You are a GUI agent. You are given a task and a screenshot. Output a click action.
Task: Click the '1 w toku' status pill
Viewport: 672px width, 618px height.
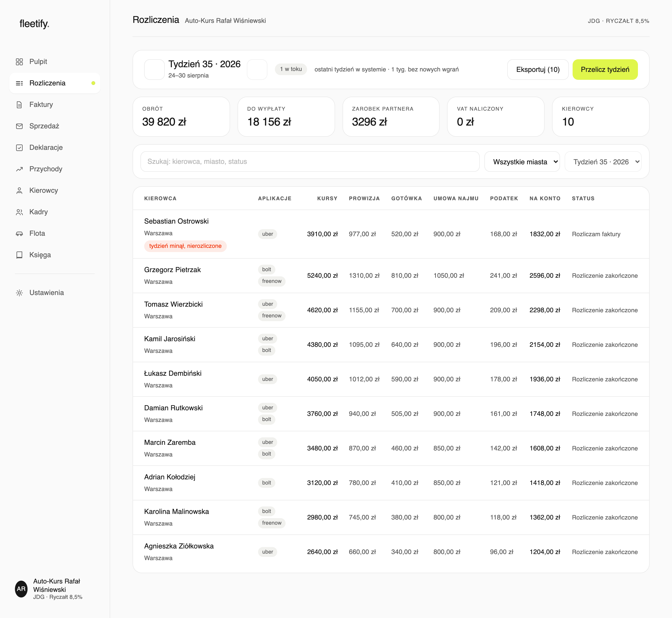tap(291, 69)
